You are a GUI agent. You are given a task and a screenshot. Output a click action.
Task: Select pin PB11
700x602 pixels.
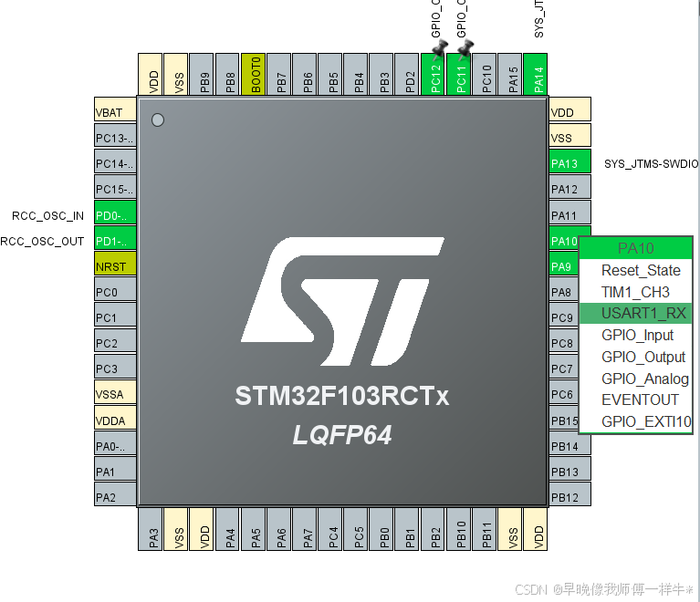[484, 529]
